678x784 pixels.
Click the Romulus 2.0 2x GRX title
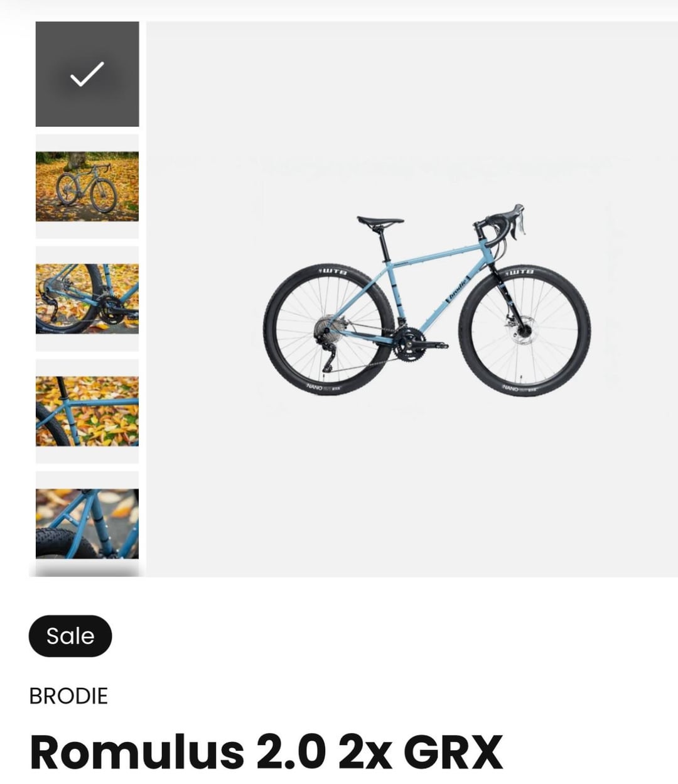click(266, 751)
